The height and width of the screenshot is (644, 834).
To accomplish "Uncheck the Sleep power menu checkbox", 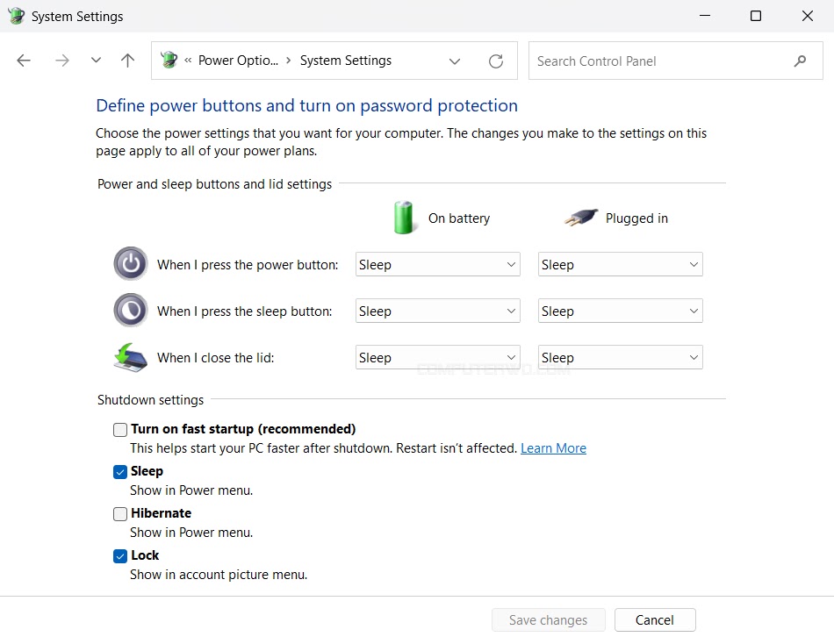I will pos(120,472).
